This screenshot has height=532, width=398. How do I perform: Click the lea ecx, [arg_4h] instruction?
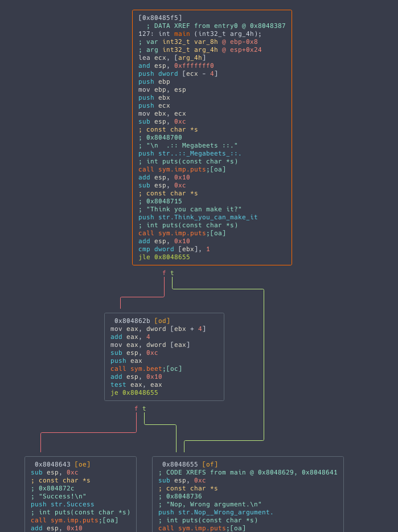(172, 58)
